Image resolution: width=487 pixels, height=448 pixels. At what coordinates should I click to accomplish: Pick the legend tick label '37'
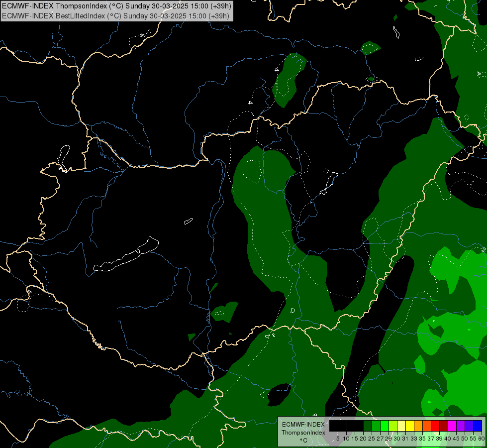pos(431,439)
